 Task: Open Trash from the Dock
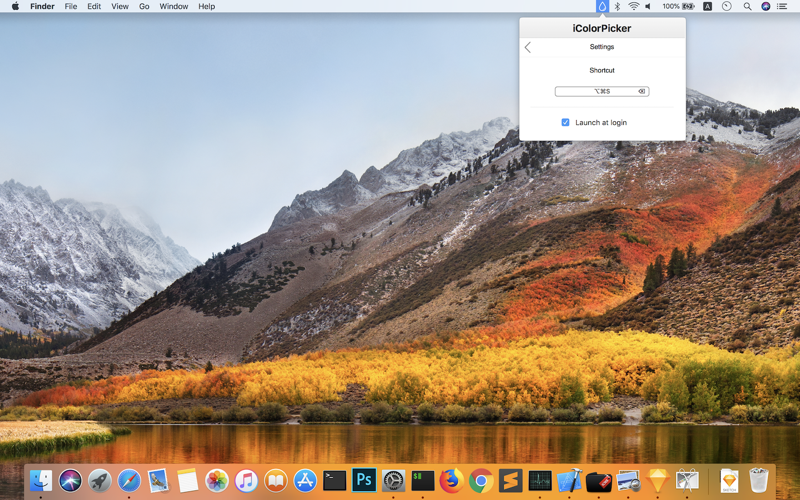[759, 480]
